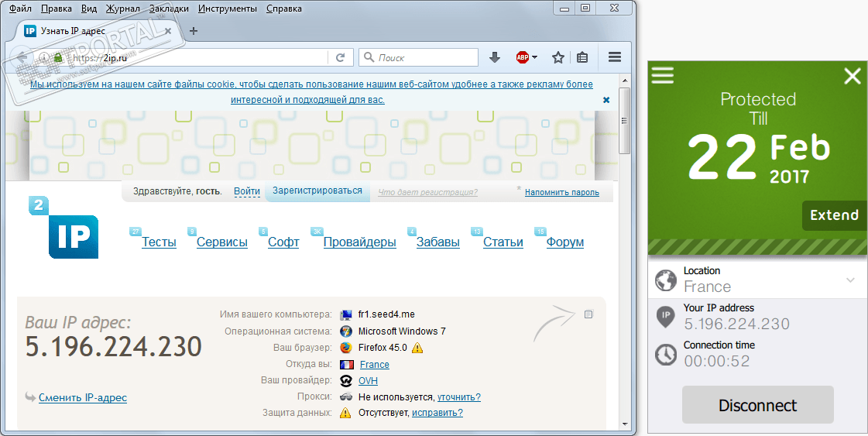Open the Форум navigation link
Viewport: 868px width, 436px height.
point(565,242)
